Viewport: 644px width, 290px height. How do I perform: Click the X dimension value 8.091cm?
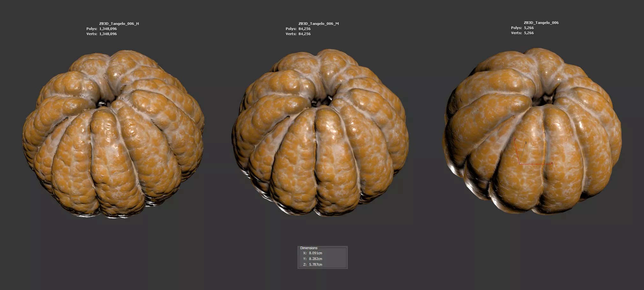(315, 253)
